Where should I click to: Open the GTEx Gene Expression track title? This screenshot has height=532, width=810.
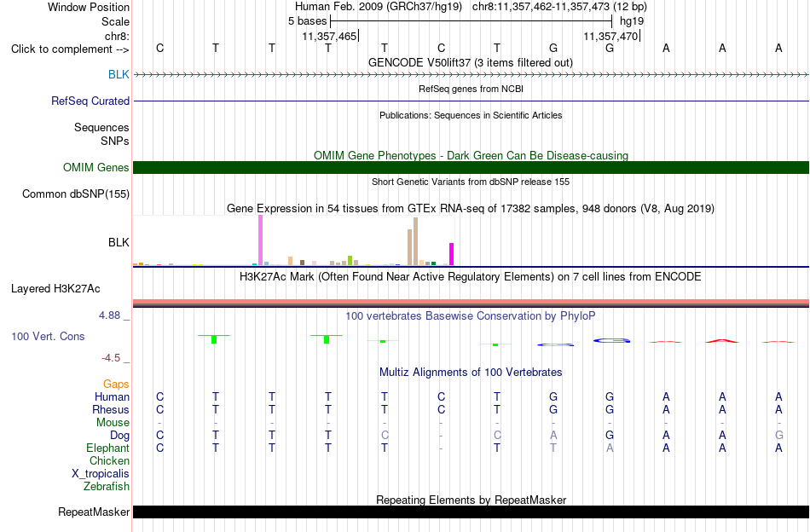tap(471, 209)
